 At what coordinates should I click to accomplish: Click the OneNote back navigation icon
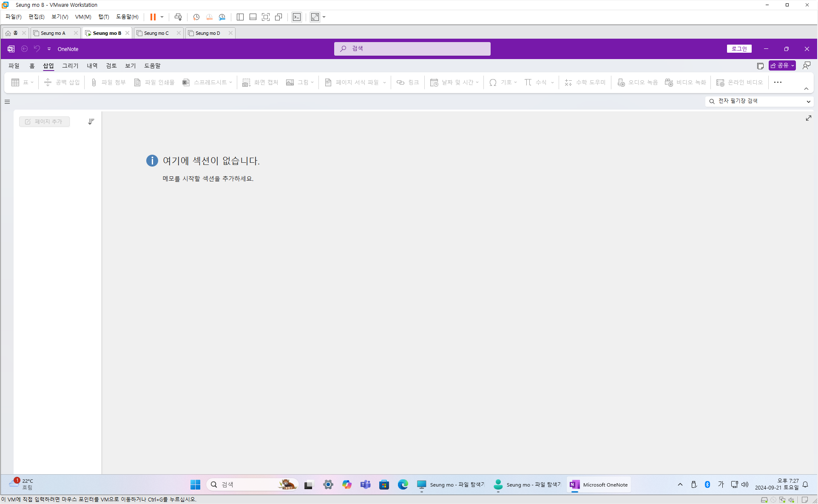tap(25, 49)
